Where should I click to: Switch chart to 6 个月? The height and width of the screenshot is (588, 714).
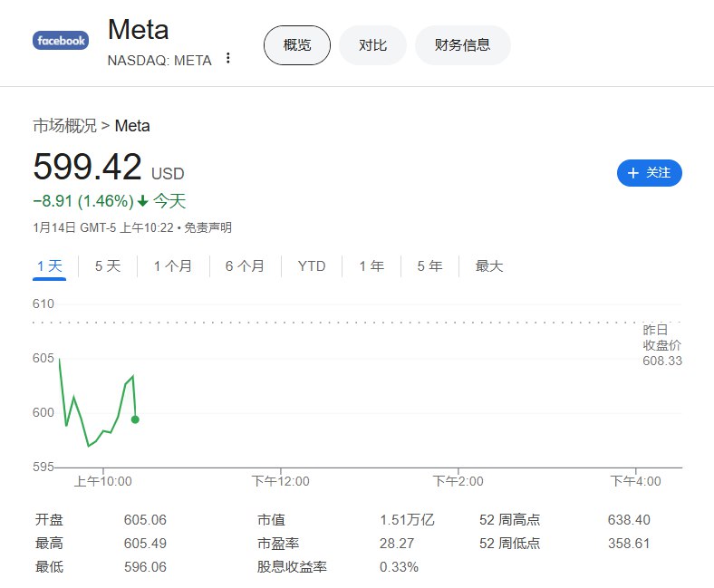(x=245, y=266)
